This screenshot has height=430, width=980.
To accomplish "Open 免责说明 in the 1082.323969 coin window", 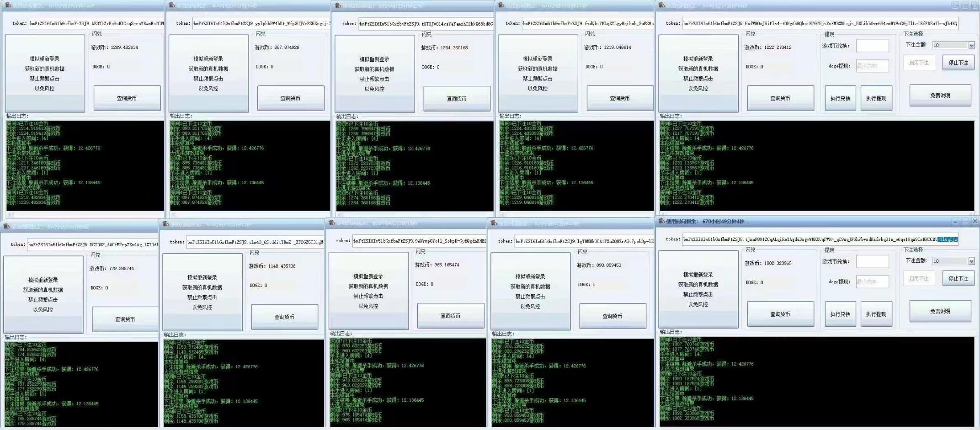I will coord(940,311).
